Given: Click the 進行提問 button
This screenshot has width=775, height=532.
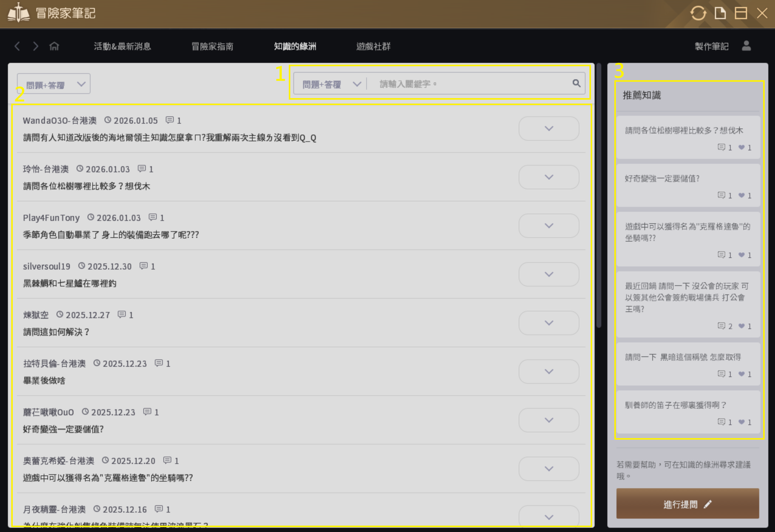Looking at the screenshot, I should click(687, 504).
